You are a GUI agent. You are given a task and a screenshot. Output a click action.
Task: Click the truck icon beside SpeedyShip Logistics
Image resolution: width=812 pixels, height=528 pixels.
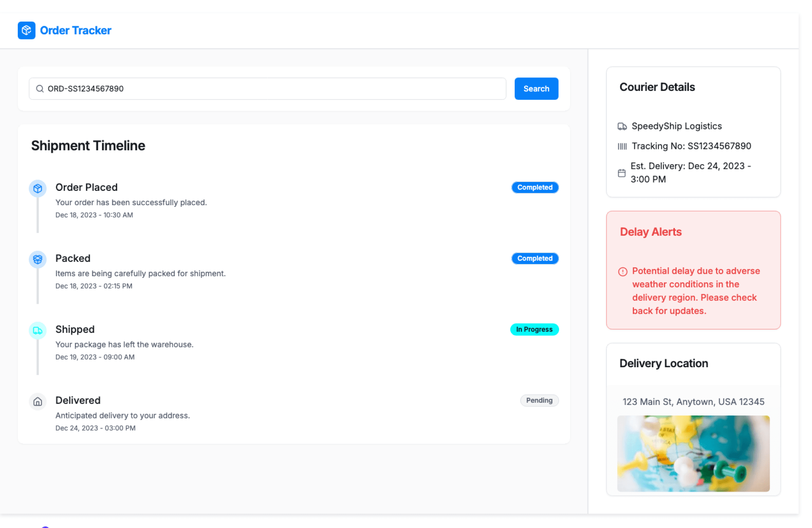coord(622,126)
